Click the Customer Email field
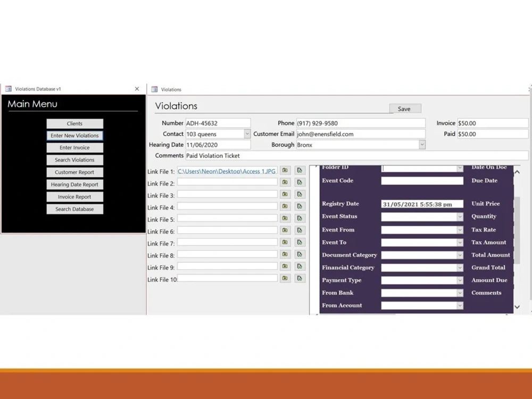 pyautogui.click(x=361, y=134)
